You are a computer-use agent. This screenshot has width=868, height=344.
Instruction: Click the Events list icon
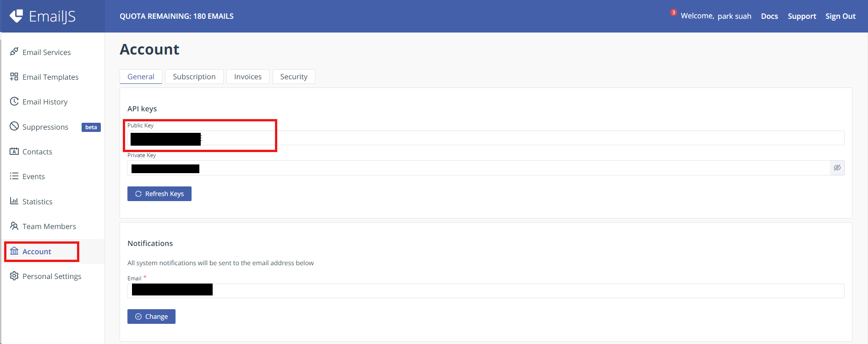(14, 176)
